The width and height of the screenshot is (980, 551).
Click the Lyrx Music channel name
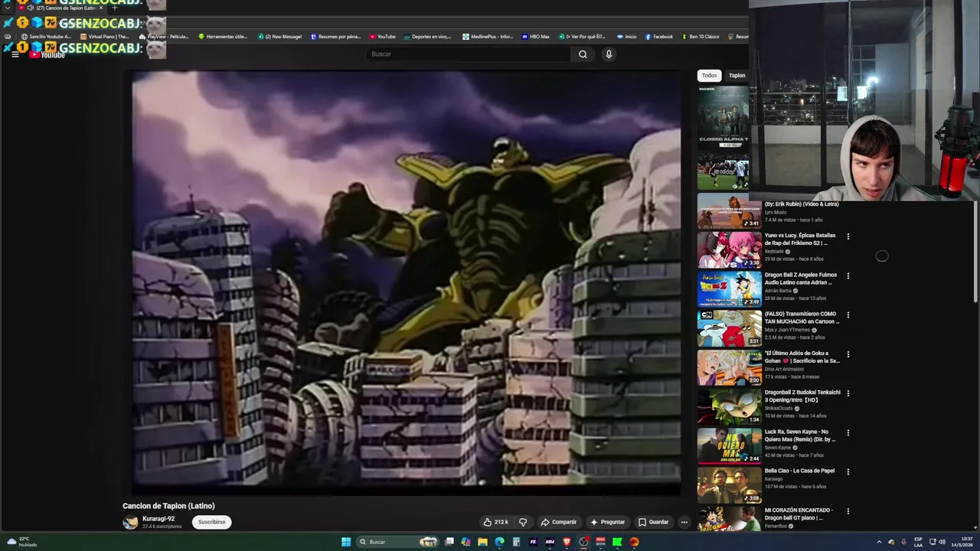(x=776, y=212)
